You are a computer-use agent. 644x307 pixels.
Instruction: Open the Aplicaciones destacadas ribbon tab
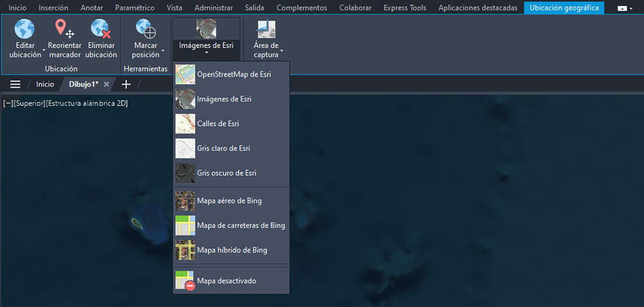tap(477, 8)
